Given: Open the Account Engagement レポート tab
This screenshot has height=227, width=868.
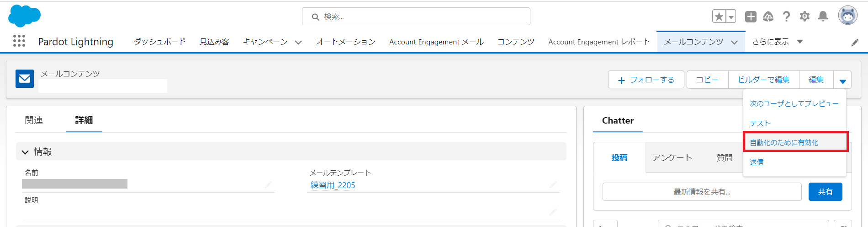Looking at the screenshot, I should [599, 42].
